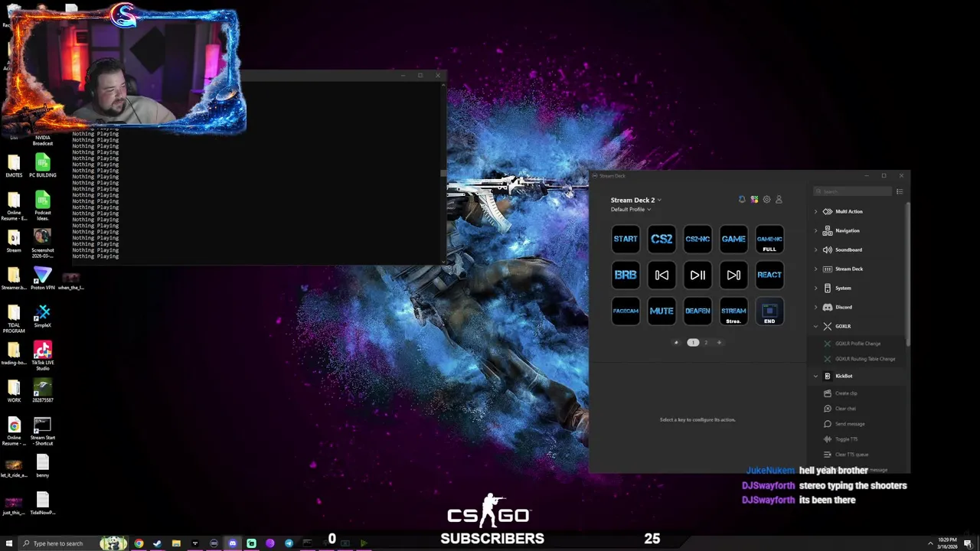Open the Proton VPN shortcut
The width and height of the screenshot is (980, 551).
(x=43, y=279)
